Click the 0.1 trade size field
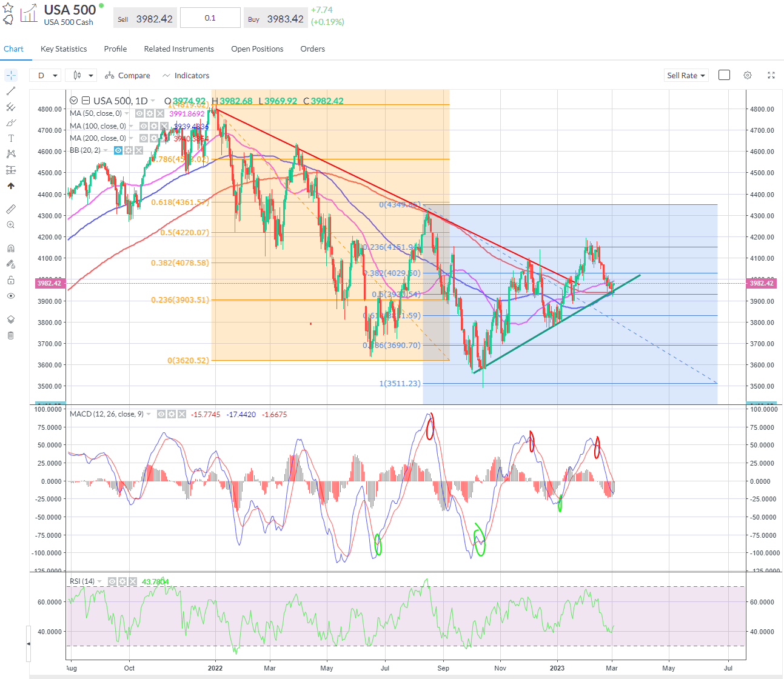Viewport: 784px width, 679px height. coord(210,18)
